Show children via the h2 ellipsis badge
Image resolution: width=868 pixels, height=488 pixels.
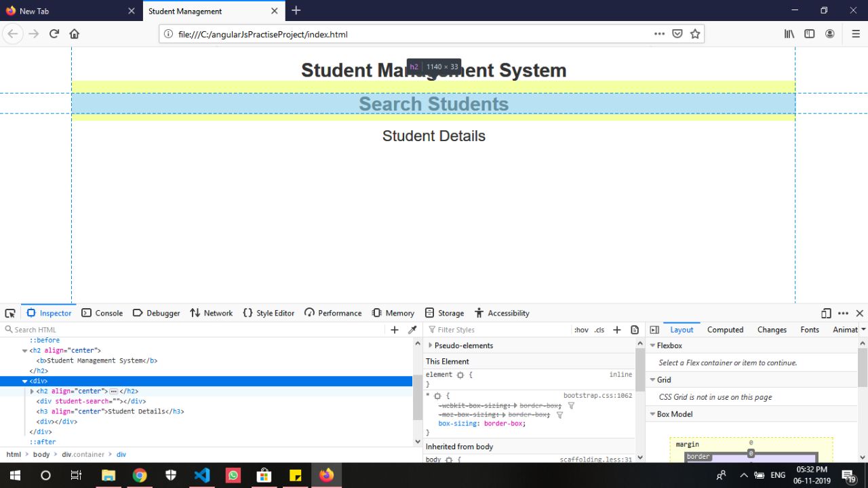pyautogui.click(x=113, y=392)
